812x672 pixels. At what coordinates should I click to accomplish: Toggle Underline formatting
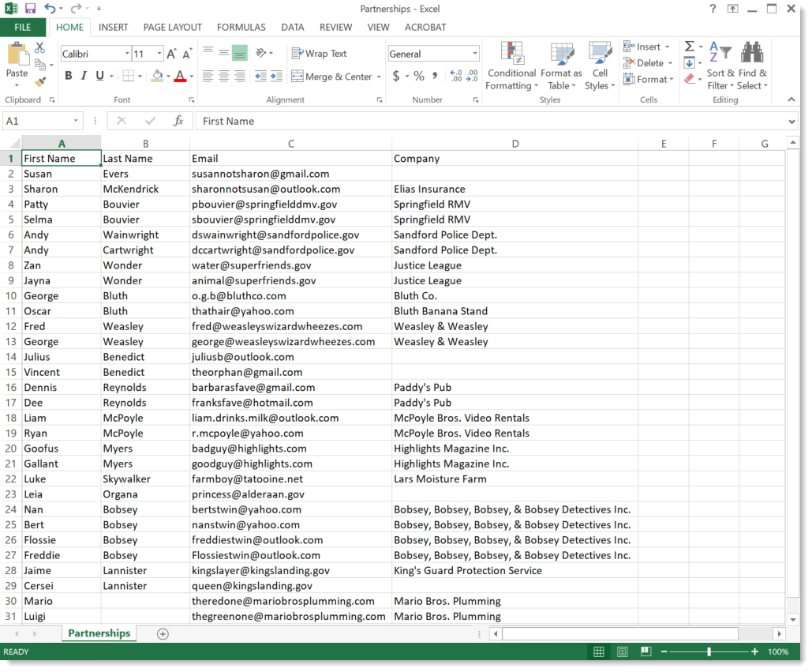[x=100, y=76]
